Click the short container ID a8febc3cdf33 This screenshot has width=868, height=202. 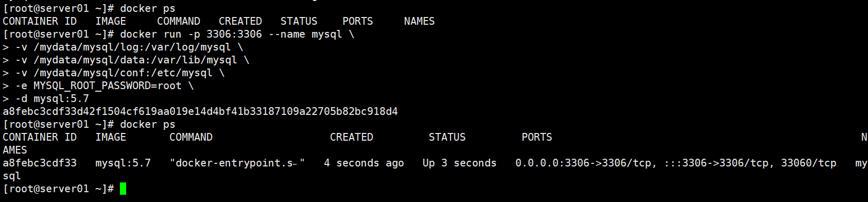point(40,163)
